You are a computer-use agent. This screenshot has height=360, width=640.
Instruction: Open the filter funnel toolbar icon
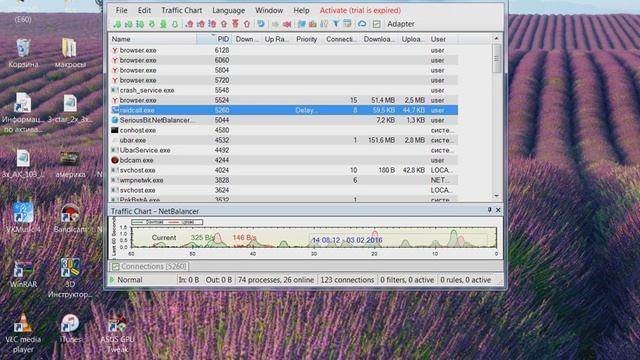tap(336, 24)
